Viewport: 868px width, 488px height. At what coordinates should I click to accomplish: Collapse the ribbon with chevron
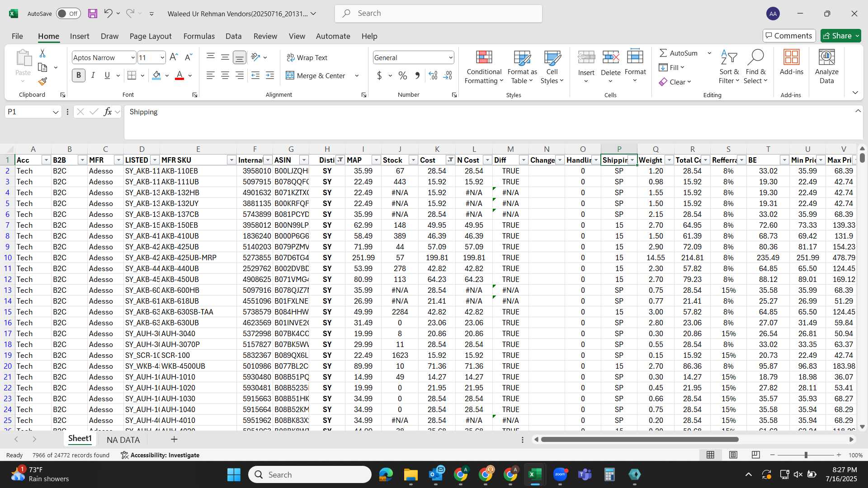pyautogui.click(x=855, y=93)
